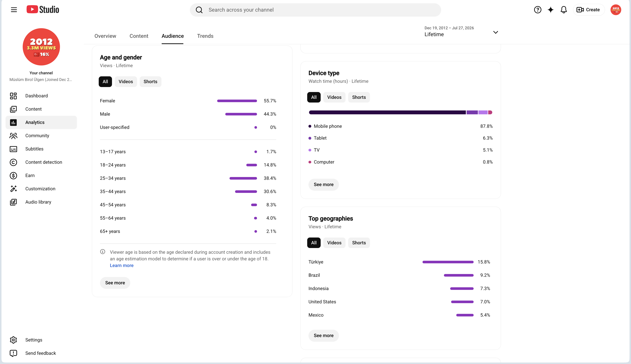Click the Subtitles sidebar icon

click(13, 149)
